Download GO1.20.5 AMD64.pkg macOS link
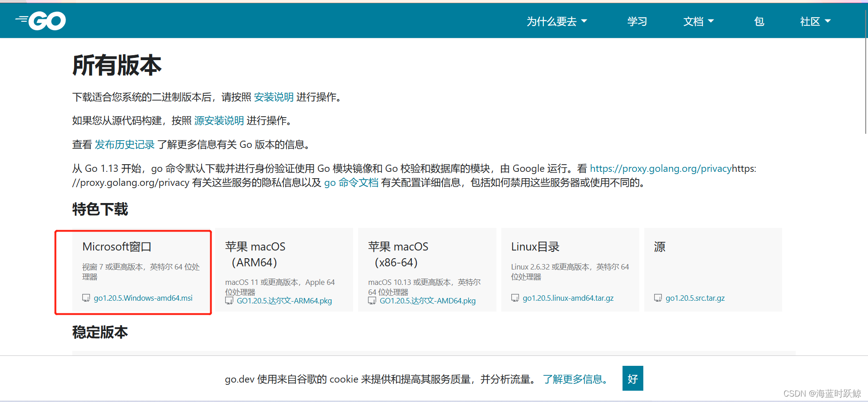Viewport: 868px width, 402px height. pyautogui.click(x=428, y=301)
